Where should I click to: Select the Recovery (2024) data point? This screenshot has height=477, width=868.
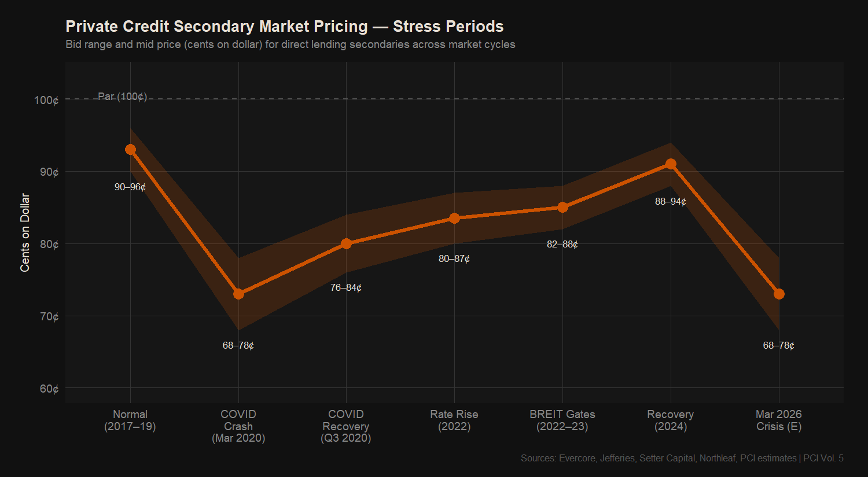pyautogui.click(x=671, y=164)
